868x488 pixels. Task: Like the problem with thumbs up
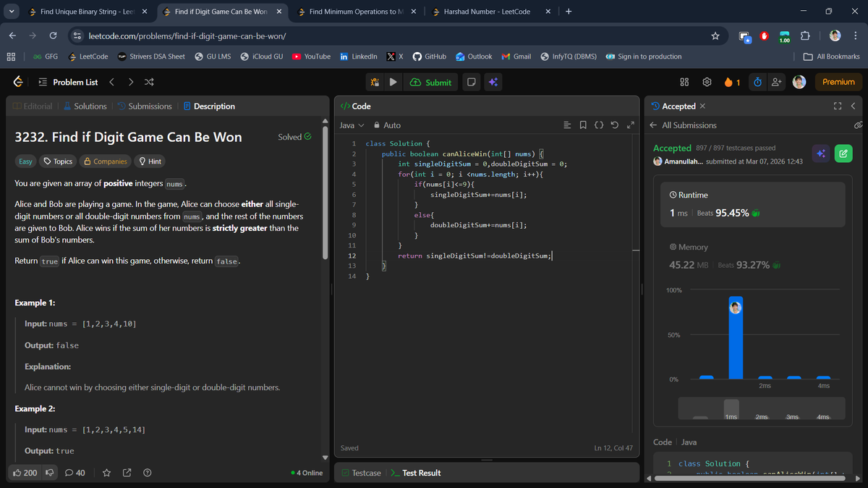pyautogui.click(x=25, y=473)
